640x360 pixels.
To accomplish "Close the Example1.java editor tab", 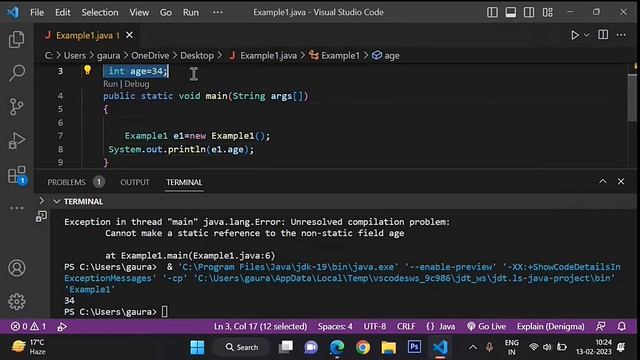I will (129, 35).
